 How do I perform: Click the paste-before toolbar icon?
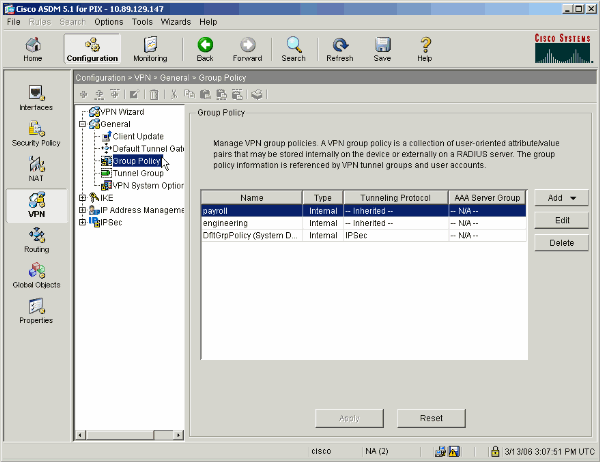pyautogui.click(x=222, y=94)
